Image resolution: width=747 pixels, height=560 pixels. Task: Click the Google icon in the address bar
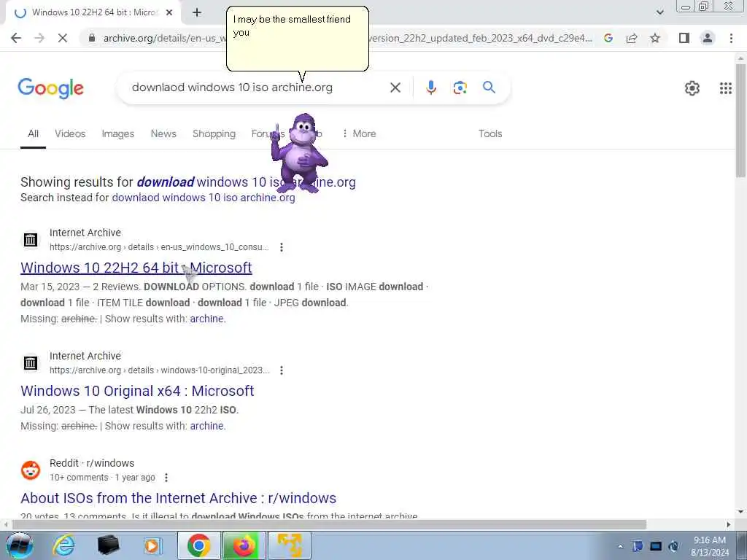click(608, 38)
